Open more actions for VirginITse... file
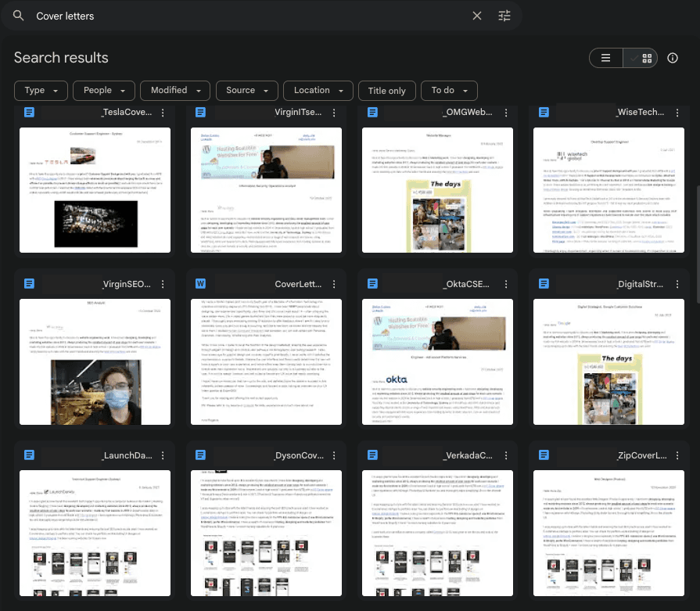 [x=334, y=113]
